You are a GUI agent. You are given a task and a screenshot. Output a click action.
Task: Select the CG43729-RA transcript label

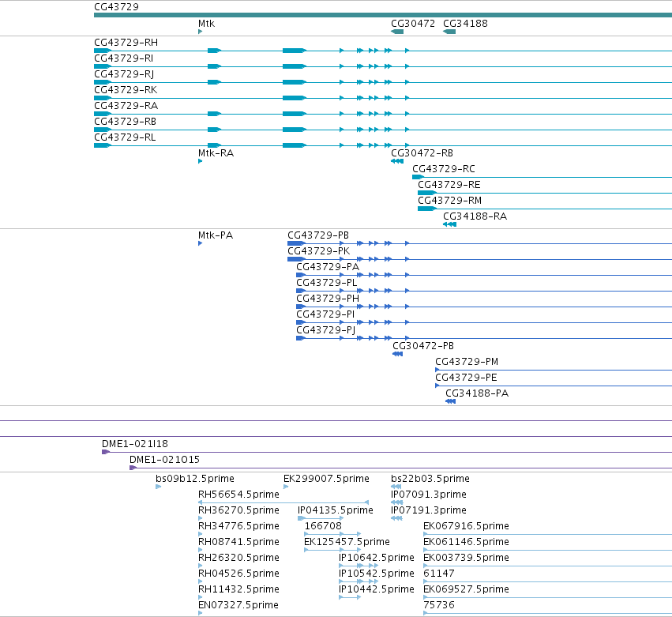(x=126, y=106)
